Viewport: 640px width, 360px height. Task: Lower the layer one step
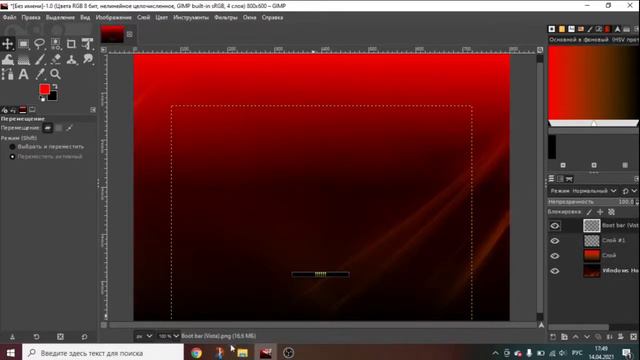[x=587, y=337]
